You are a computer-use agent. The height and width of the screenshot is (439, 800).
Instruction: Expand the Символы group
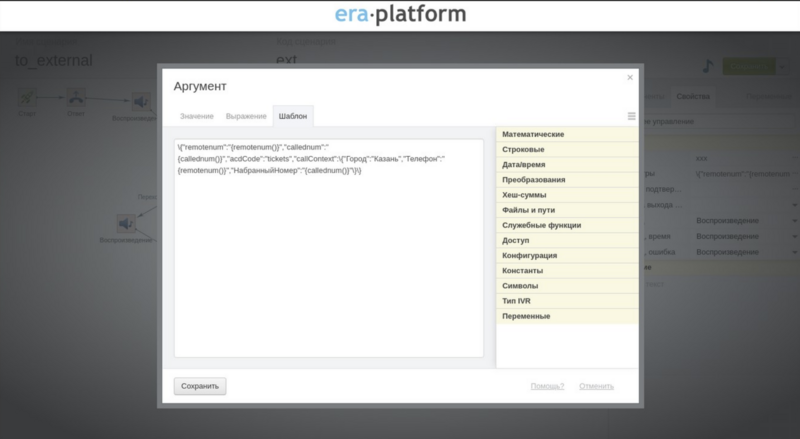coord(567,286)
